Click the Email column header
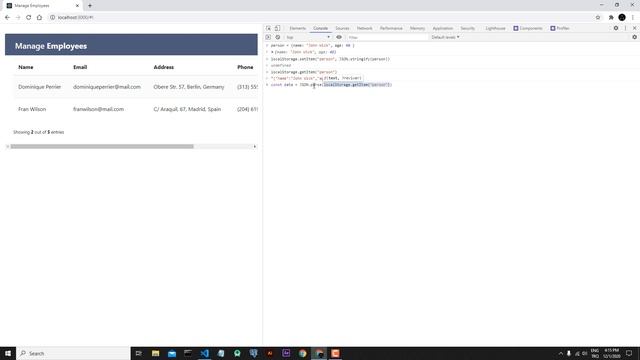The height and width of the screenshot is (360, 640). click(x=80, y=67)
